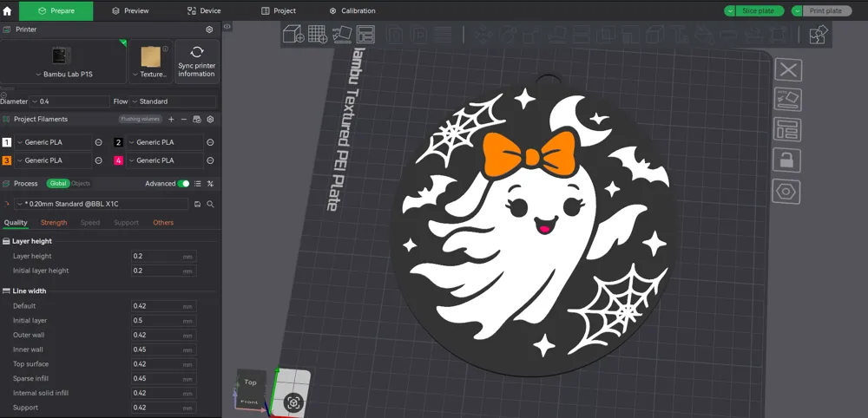This screenshot has height=418, width=868.
Task: Switch to the Project tab
Action: coord(279,10)
